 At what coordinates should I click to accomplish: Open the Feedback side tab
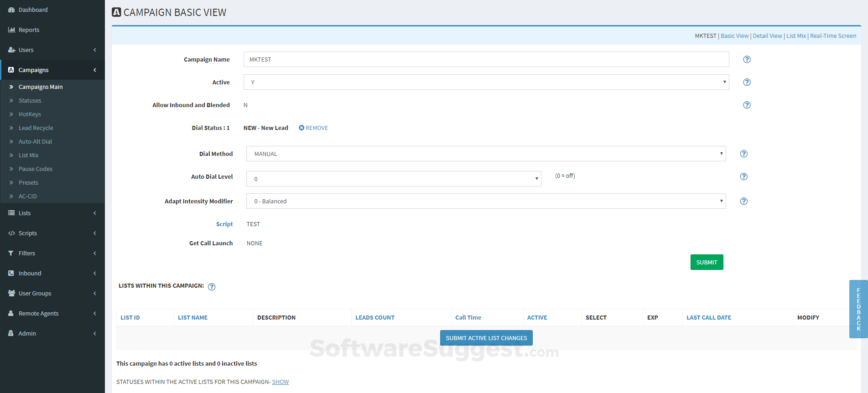(x=858, y=309)
